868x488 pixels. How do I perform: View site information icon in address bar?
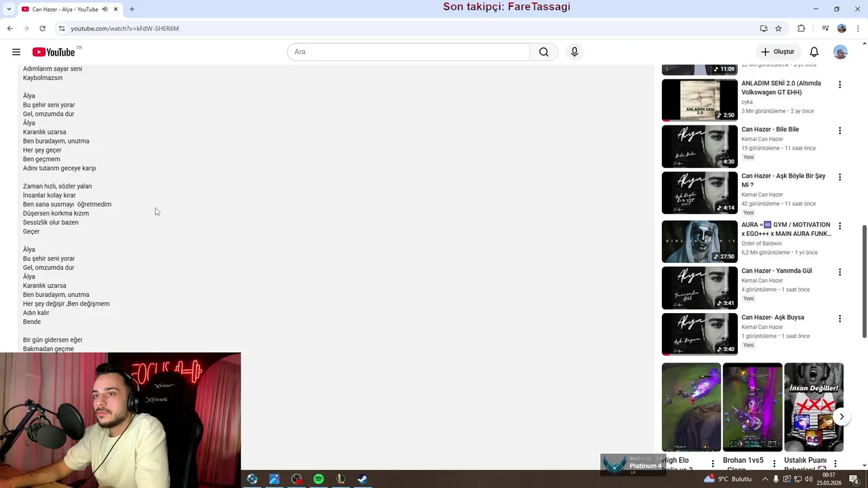pos(62,28)
